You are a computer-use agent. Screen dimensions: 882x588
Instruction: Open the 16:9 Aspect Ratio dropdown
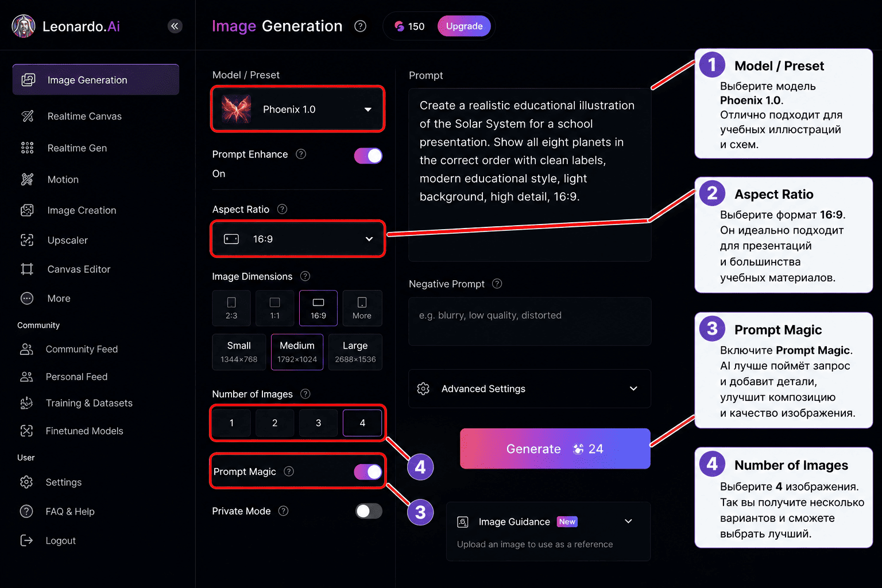tap(297, 239)
